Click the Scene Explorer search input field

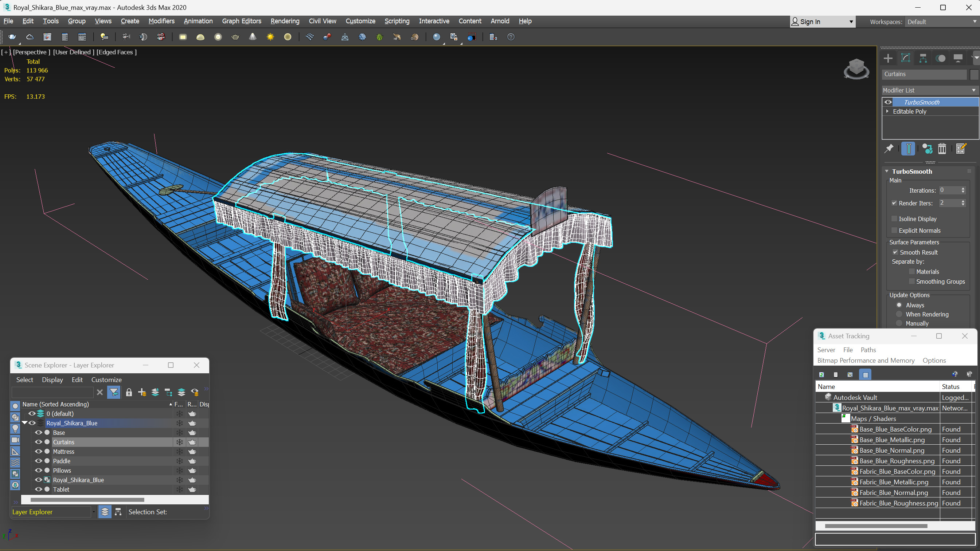click(x=52, y=392)
